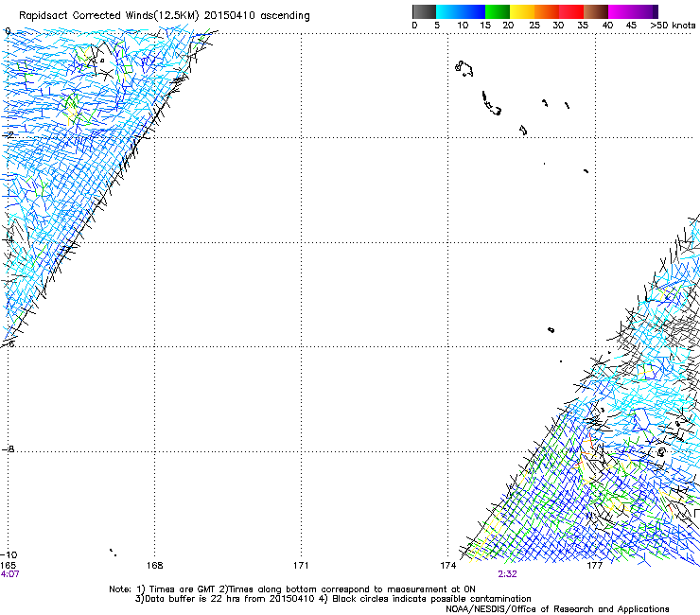Click the green 15-20 knots legend segment
The width and height of the screenshot is (700, 615).
tap(498, 11)
